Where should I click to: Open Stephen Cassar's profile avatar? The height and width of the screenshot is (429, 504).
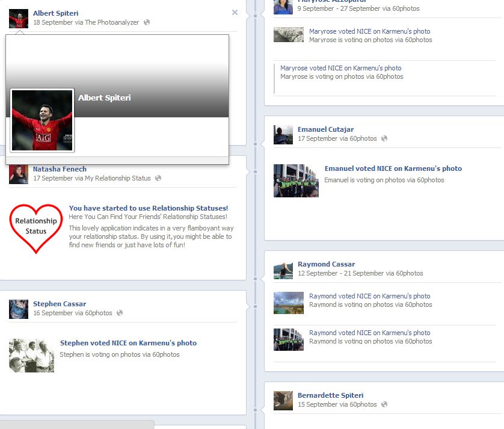click(19, 309)
